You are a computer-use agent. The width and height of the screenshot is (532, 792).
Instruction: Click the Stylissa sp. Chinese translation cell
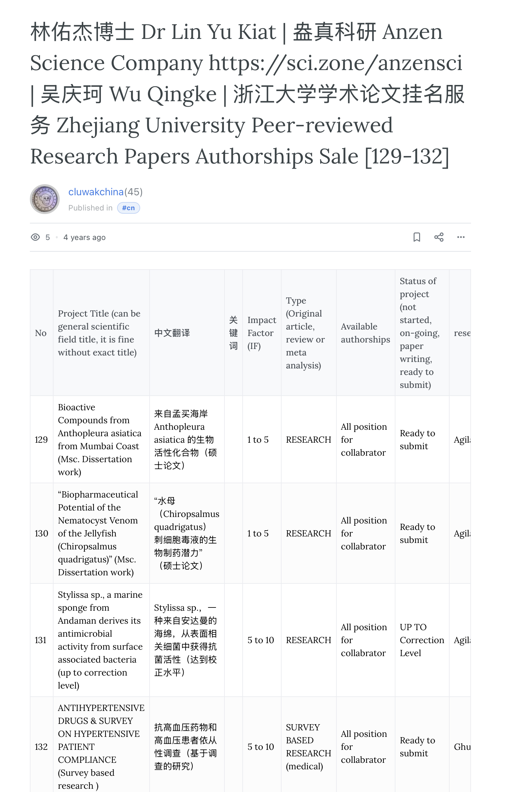[x=186, y=640]
